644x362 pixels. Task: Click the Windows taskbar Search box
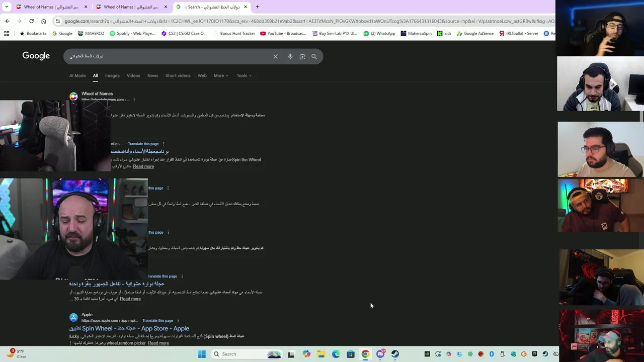[x=246, y=354]
